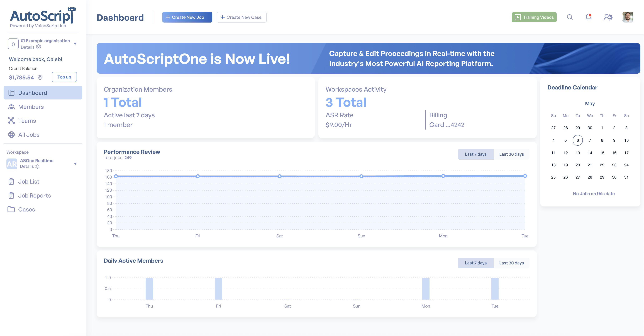Viewport: 644px width, 336px height.
Task: Expand the organization selector dropdown arrow
Action: click(75, 44)
